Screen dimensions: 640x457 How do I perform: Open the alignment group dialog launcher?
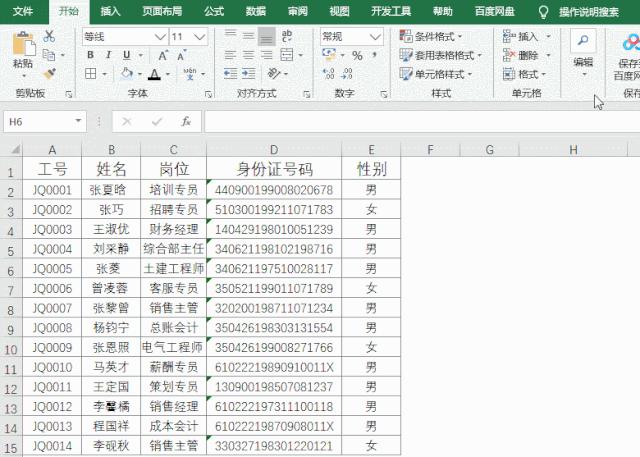point(307,95)
